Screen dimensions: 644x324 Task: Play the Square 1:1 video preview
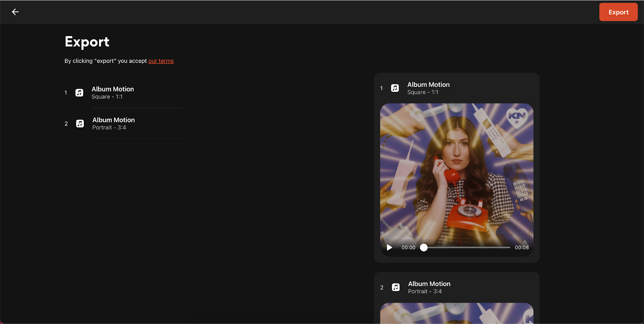coord(389,248)
